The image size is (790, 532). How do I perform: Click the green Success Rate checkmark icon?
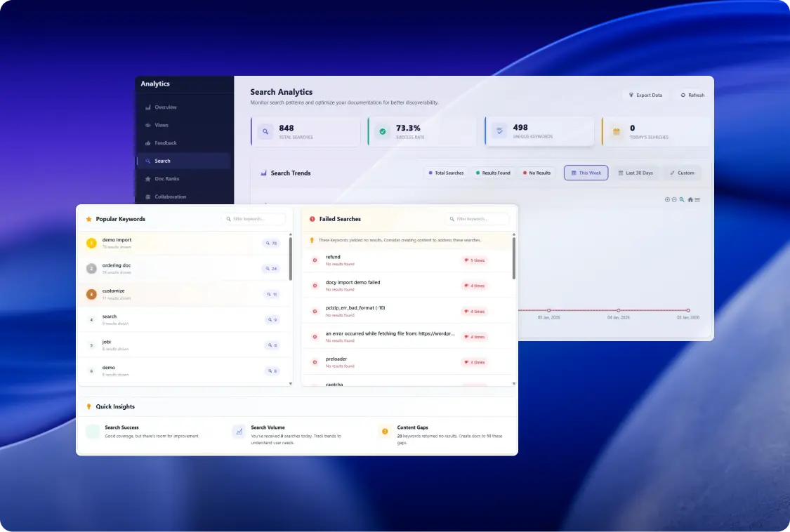383,131
